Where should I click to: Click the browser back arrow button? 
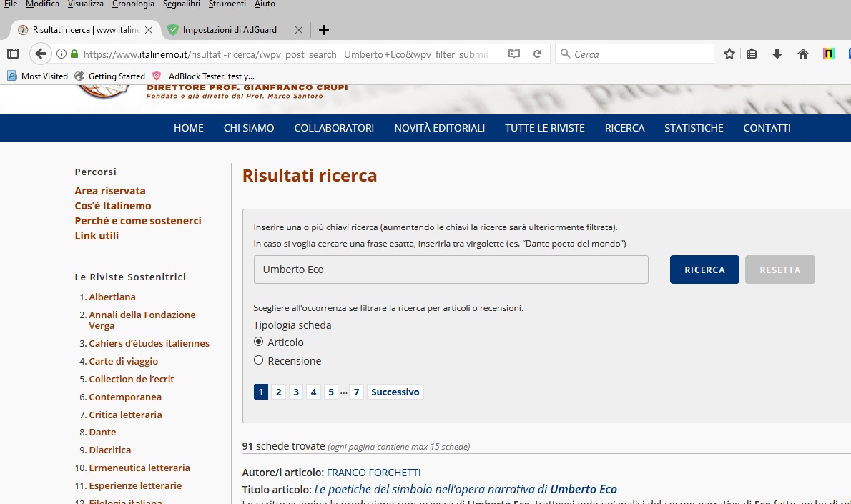pyautogui.click(x=39, y=54)
